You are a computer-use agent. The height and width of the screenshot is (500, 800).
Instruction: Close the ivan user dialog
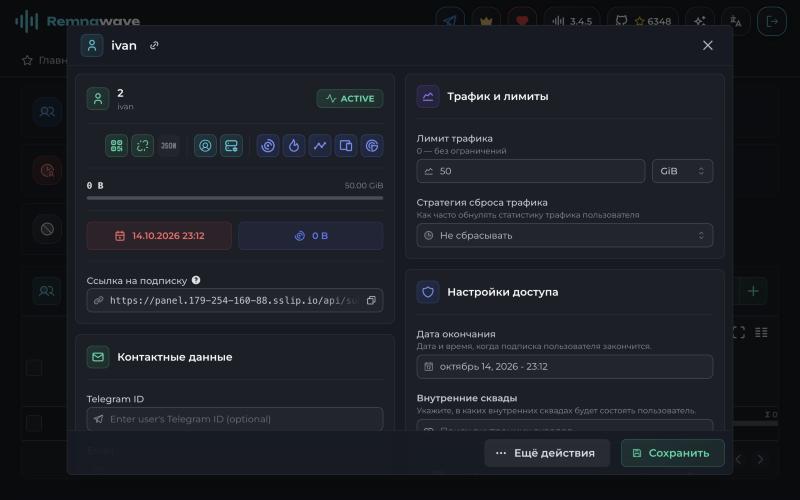point(707,45)
